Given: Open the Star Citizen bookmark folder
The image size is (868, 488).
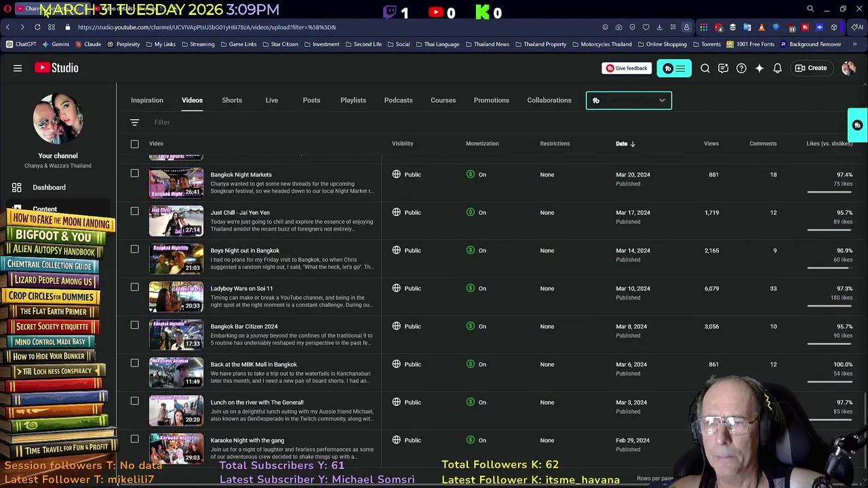Looking at the screenshot, I should click(280, 44).
